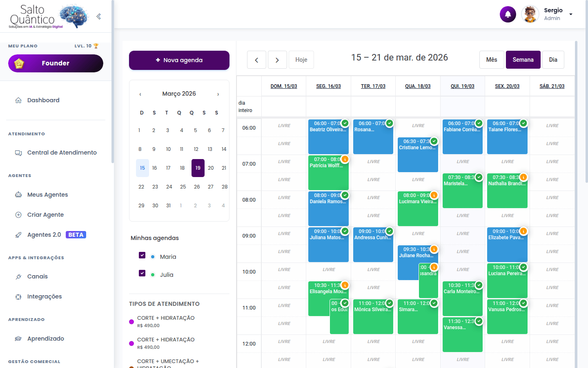Viewport: 588px width, 368px height.
Task: Open the SÁB. 21/03 day header
Action: click(x=552, y=86)
